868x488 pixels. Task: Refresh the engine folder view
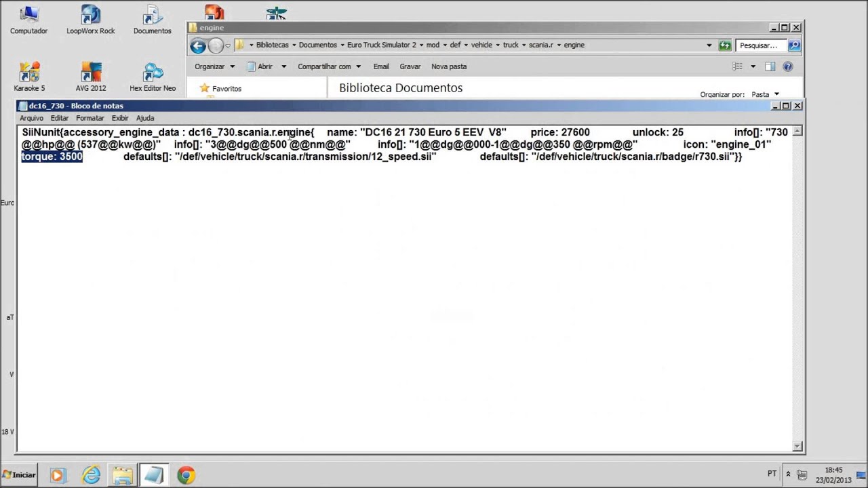click(x=725, y=45)
